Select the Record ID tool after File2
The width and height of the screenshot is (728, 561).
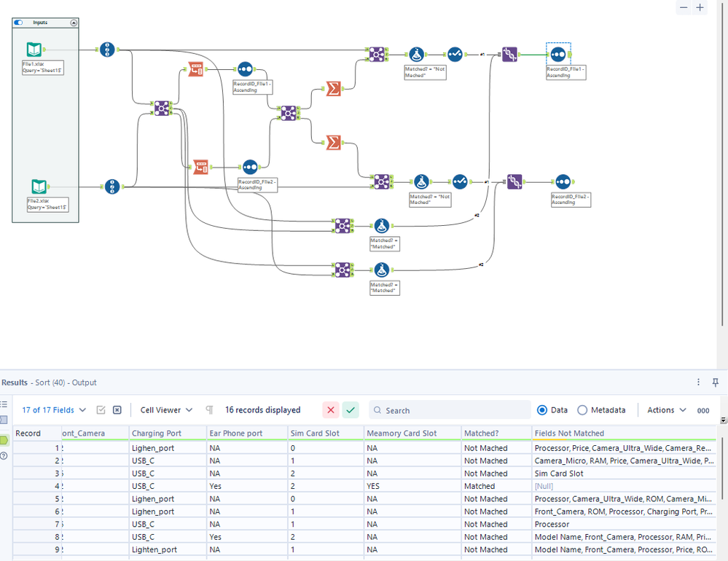point(112,187)
